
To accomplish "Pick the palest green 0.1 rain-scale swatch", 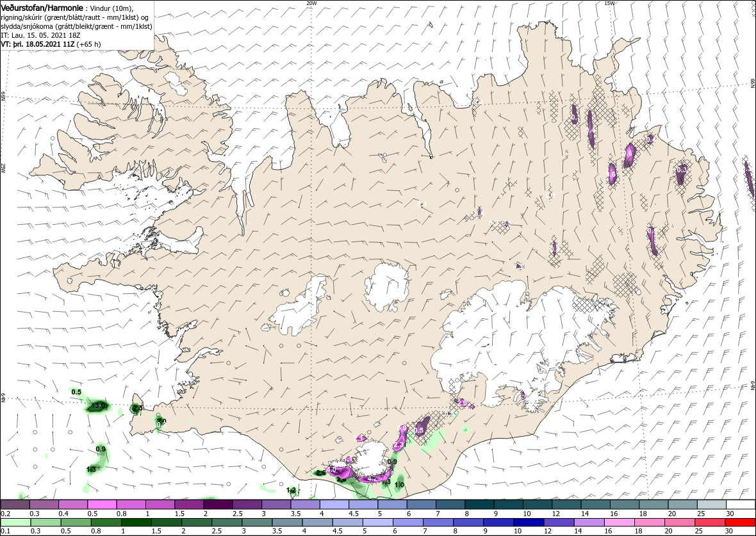I will [x=15, y=523].
